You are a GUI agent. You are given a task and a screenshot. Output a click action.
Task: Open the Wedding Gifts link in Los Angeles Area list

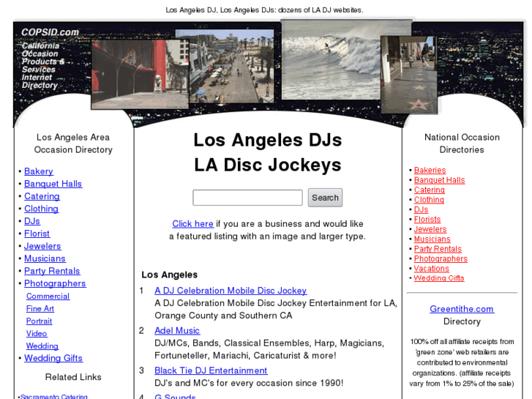tap(53, 358)
